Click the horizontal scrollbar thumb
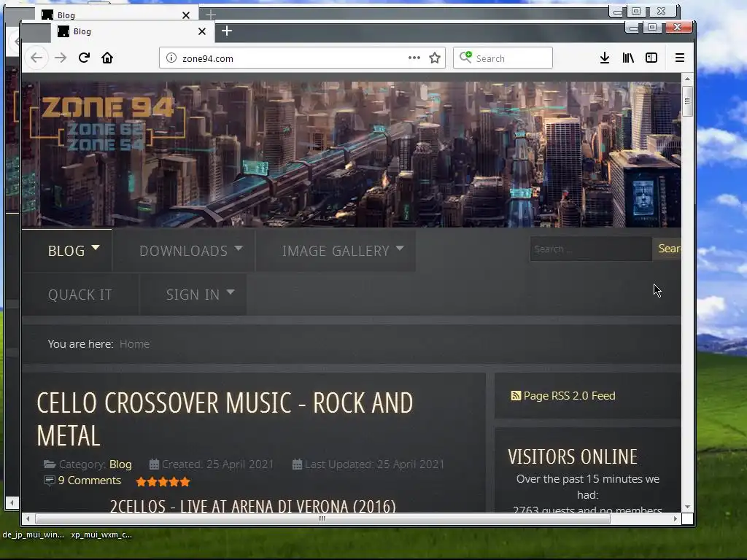Image resolution: width=747 pixels, height=560 pixels. (x=322, y=518)
